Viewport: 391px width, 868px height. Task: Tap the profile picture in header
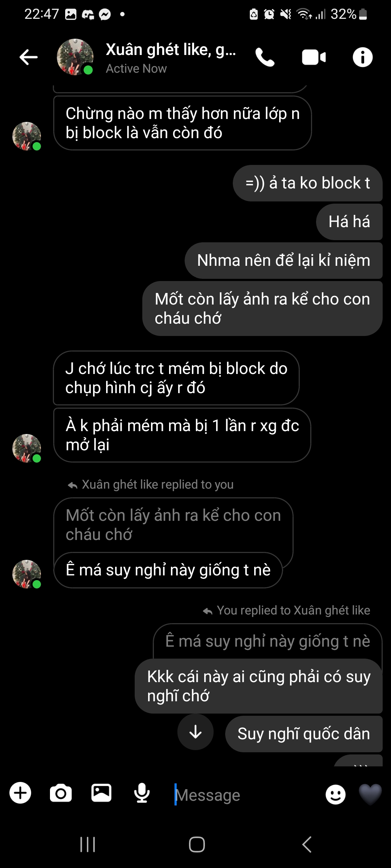coord(75,57)
